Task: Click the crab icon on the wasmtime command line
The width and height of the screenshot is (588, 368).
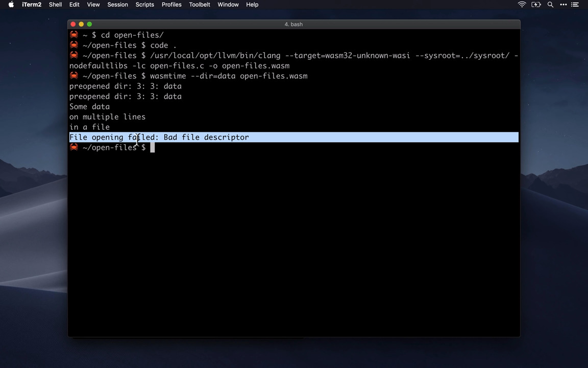Action: [x=74, y=76]
